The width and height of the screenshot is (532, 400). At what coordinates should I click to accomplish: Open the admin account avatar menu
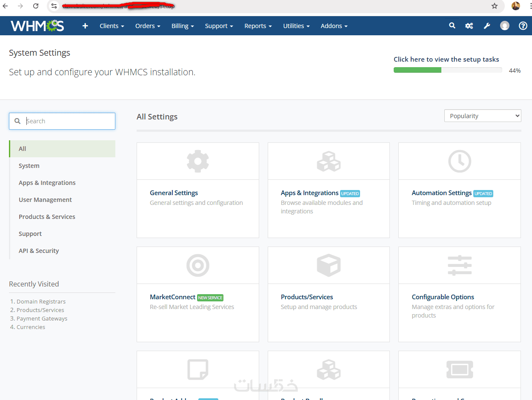[x=505, y=26]
